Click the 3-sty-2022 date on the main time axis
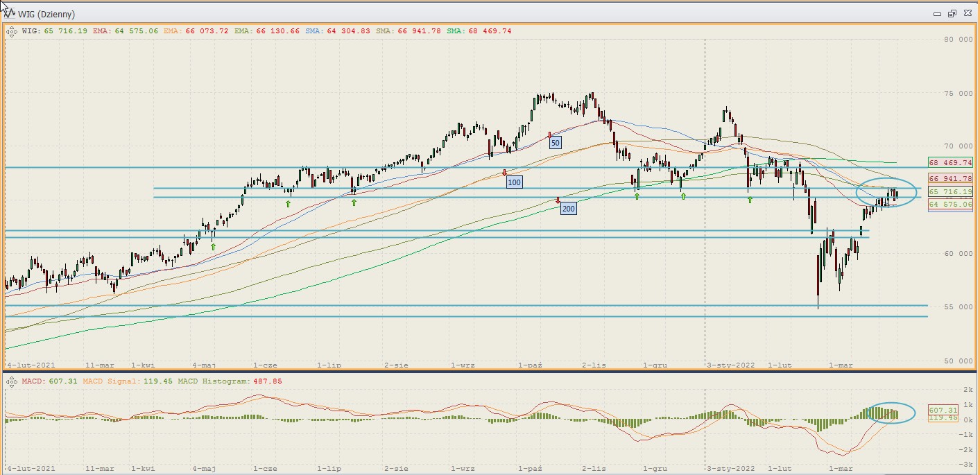This screenshot has height=475, width=980. pos(730,363)
